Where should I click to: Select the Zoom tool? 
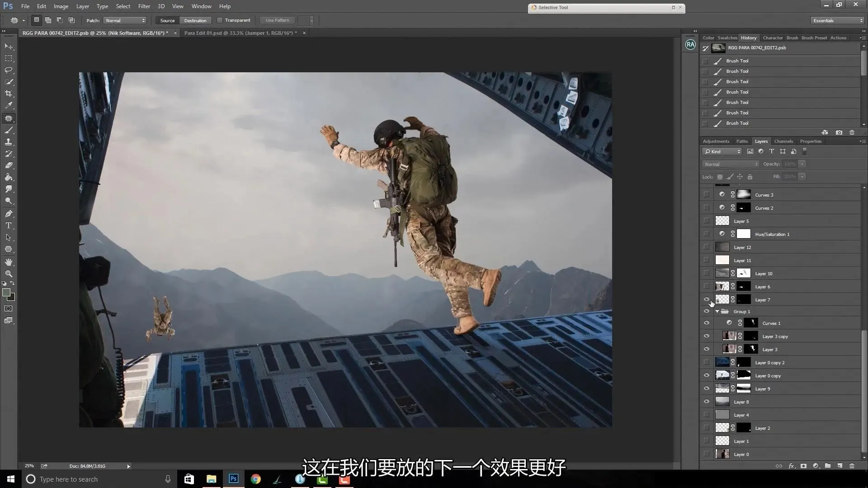[9, 274]
